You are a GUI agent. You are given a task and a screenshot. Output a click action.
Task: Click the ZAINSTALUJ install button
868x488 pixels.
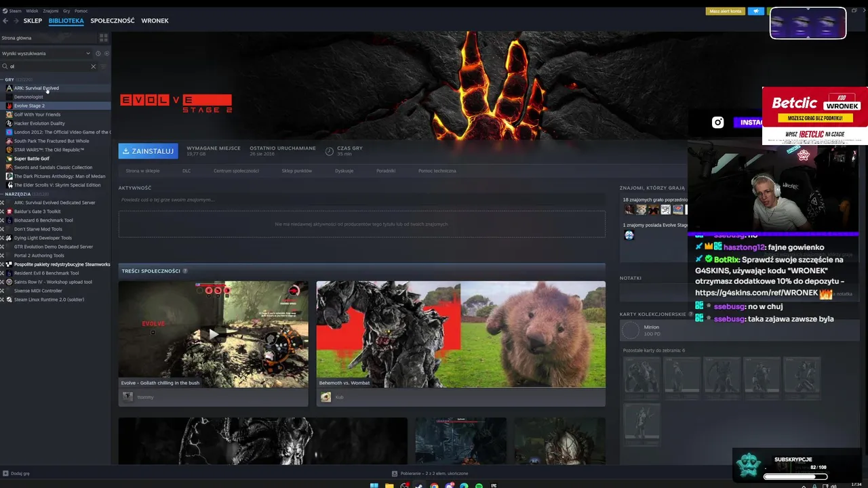tap(148, 151)
